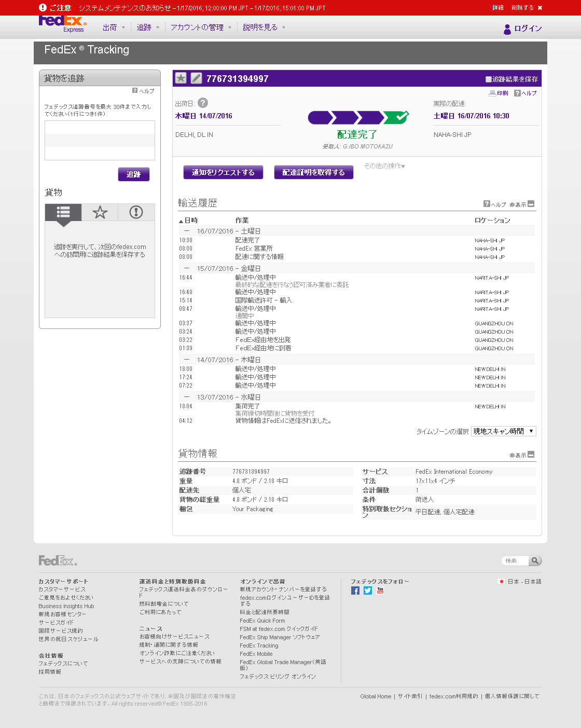Open the サイト索引 footer link

coord(410,696)
